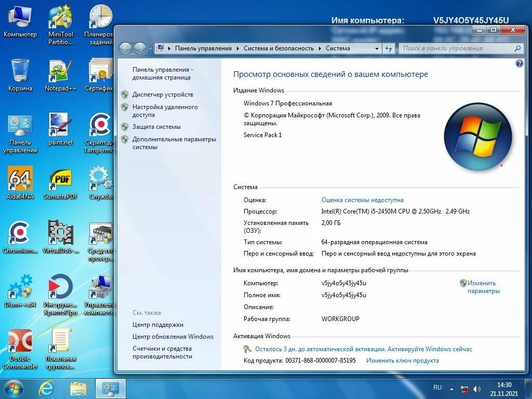532x399 pixels.
Task: Open Службы gear desktop shortcut
Action: click(100, 183)
